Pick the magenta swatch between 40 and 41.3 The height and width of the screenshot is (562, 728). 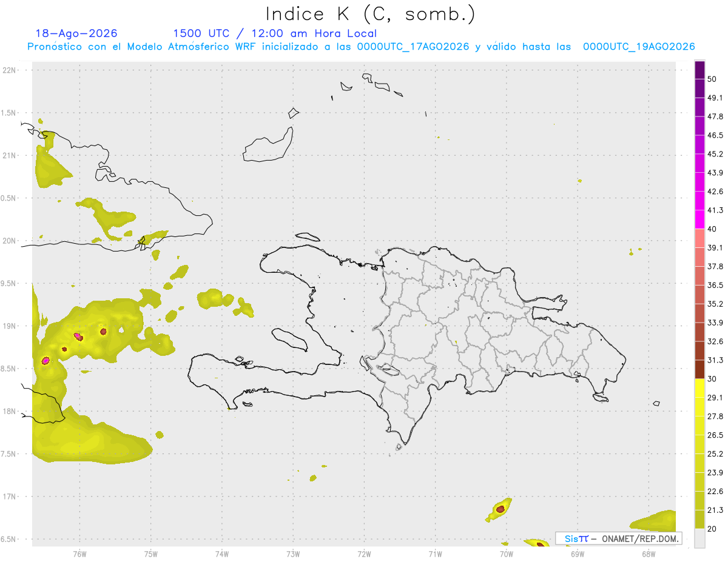(699, 219)
